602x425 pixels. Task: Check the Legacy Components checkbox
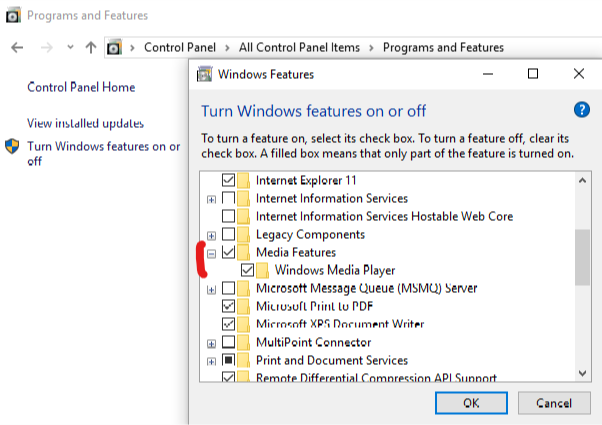(x=228, y=234)
